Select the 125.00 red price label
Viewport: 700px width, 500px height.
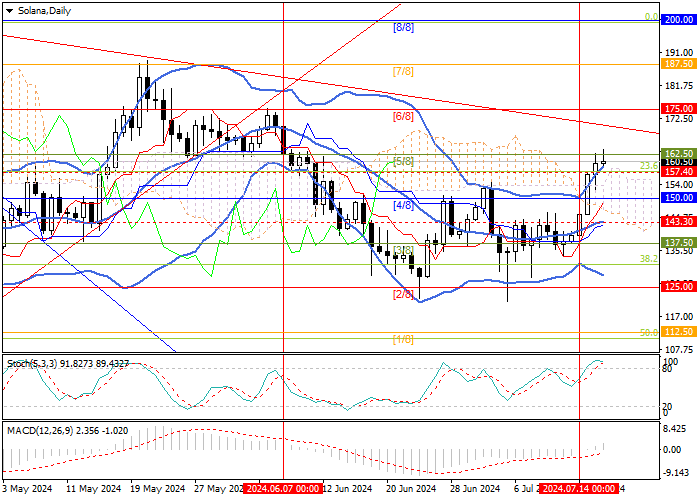[679, 287]
